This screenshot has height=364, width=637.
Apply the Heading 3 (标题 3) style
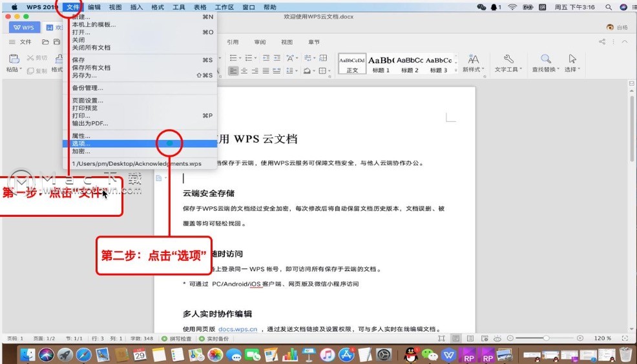(x=439, y=64)
